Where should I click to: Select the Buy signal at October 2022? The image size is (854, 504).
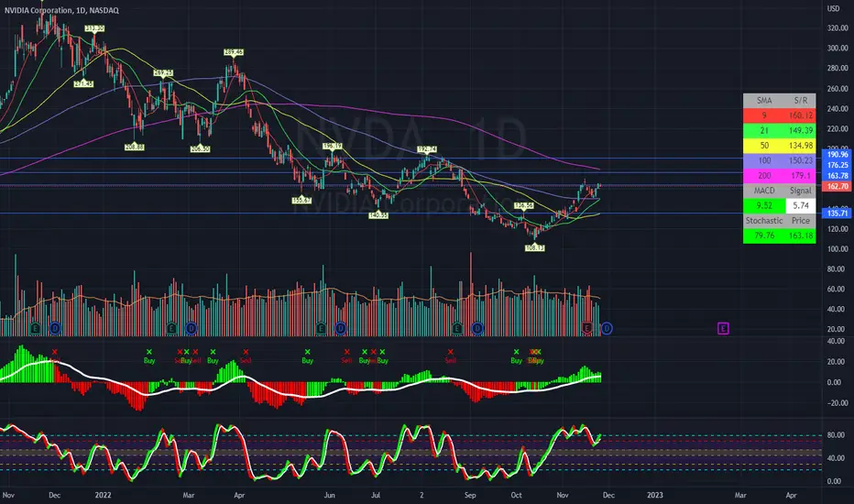[x=516, y=356]
